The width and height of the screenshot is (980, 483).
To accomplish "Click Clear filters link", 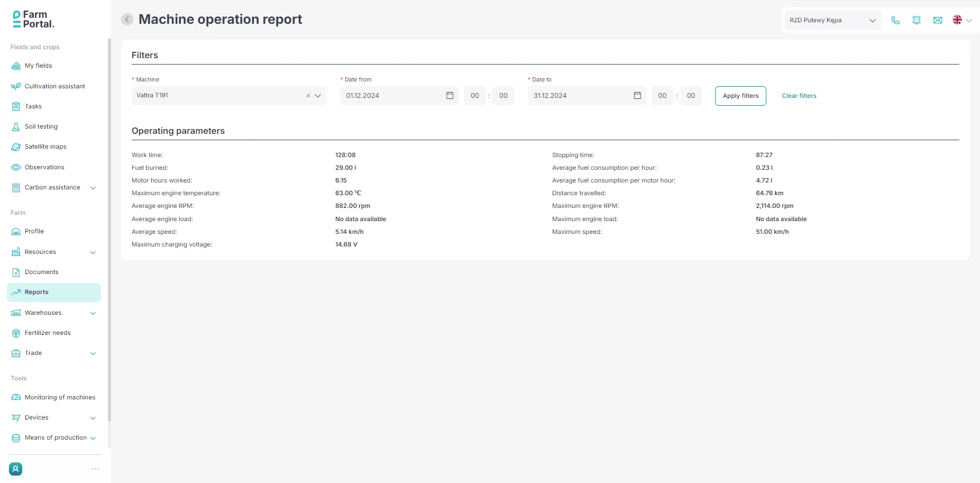I will click(x=799, y=96).
